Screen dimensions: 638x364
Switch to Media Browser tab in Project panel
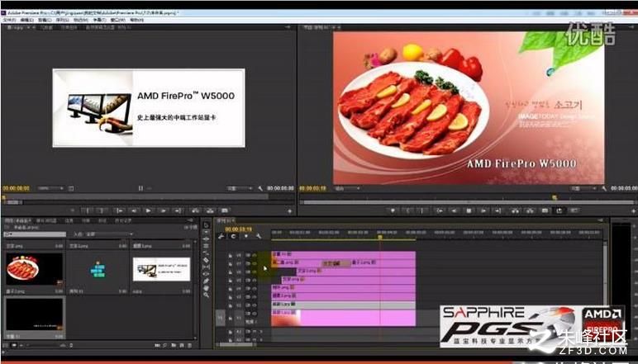pos(46,220)
